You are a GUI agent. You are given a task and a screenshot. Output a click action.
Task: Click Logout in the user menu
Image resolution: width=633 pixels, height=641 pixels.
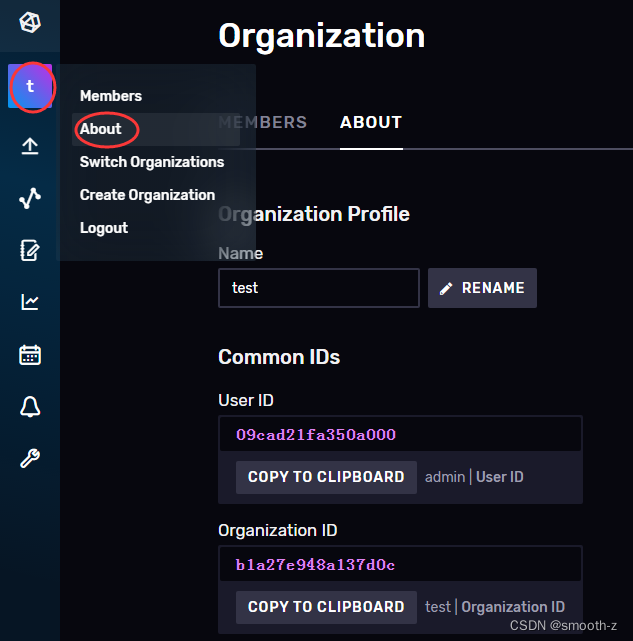coord(104,228)
